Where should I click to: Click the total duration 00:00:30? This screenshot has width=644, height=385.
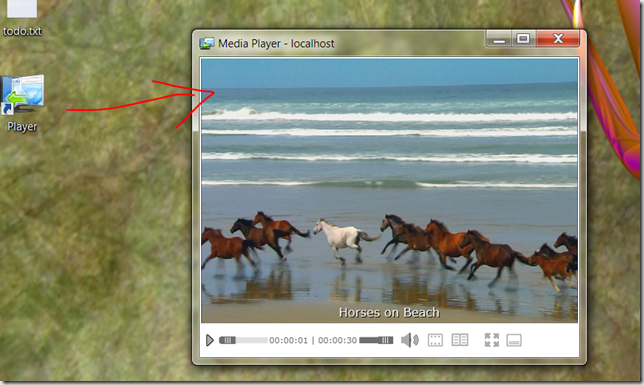[337, 341]
